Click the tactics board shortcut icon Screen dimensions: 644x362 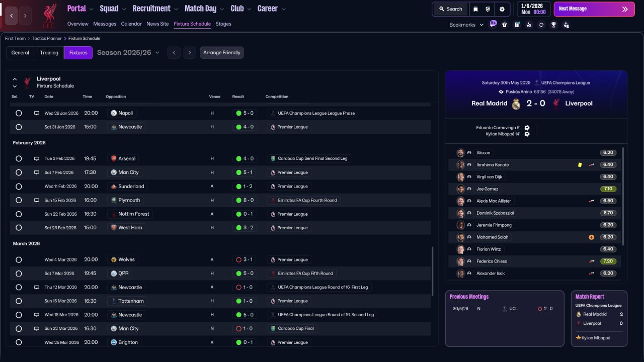coord(517,25)
